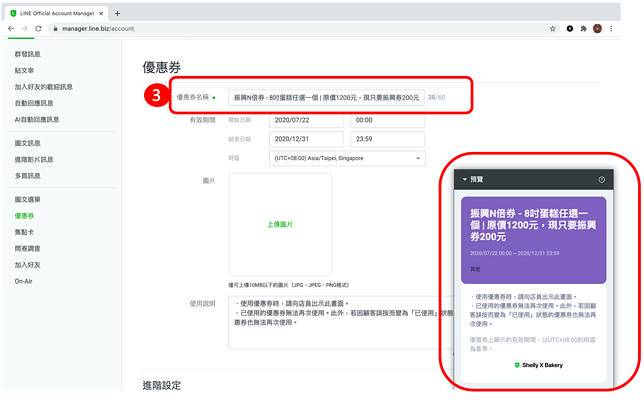
Task: Click the 圖文選單 sidebar link
Action: tap(28, 199)
